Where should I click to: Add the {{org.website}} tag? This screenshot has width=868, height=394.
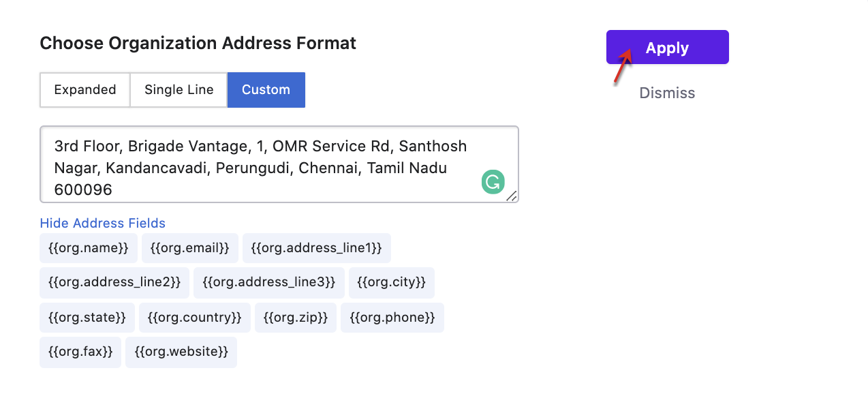coord(181,352)
